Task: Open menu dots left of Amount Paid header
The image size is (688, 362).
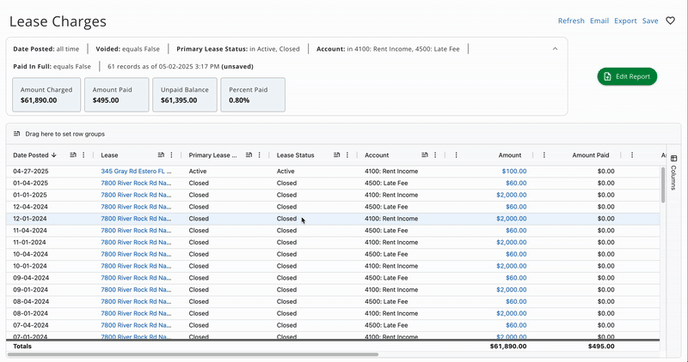Action: click(544, 155)
